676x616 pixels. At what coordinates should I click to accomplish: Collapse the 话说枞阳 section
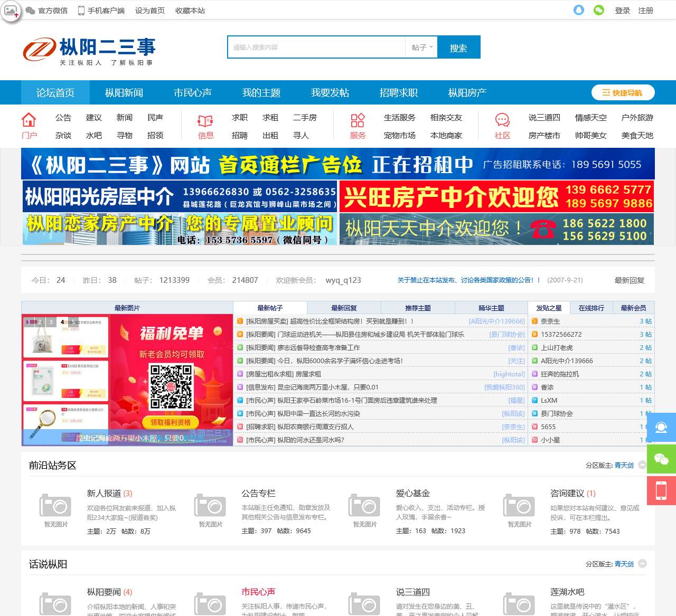point(642,563)
